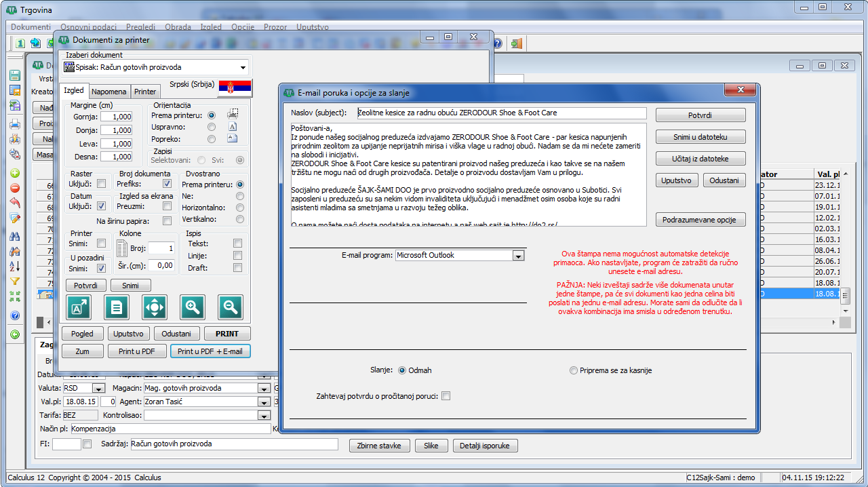
Task: Click the A-Z sort icon
Action: (14, 266)
